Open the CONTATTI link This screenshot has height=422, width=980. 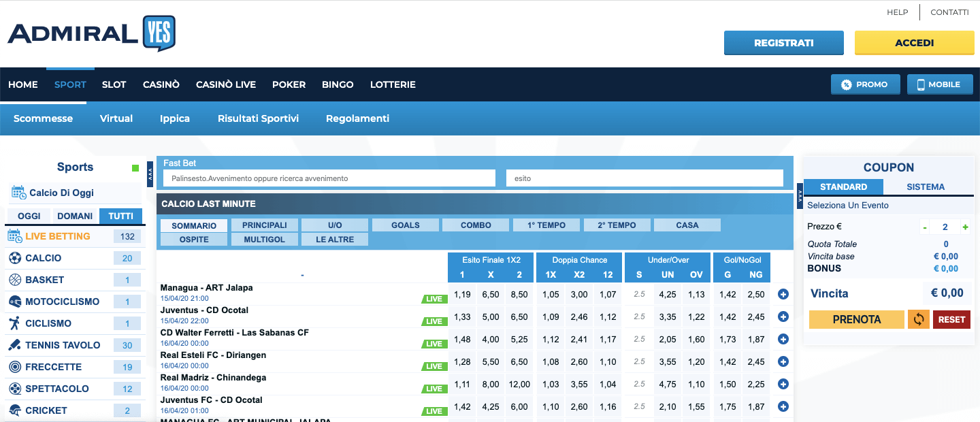(x=949, y=12)
